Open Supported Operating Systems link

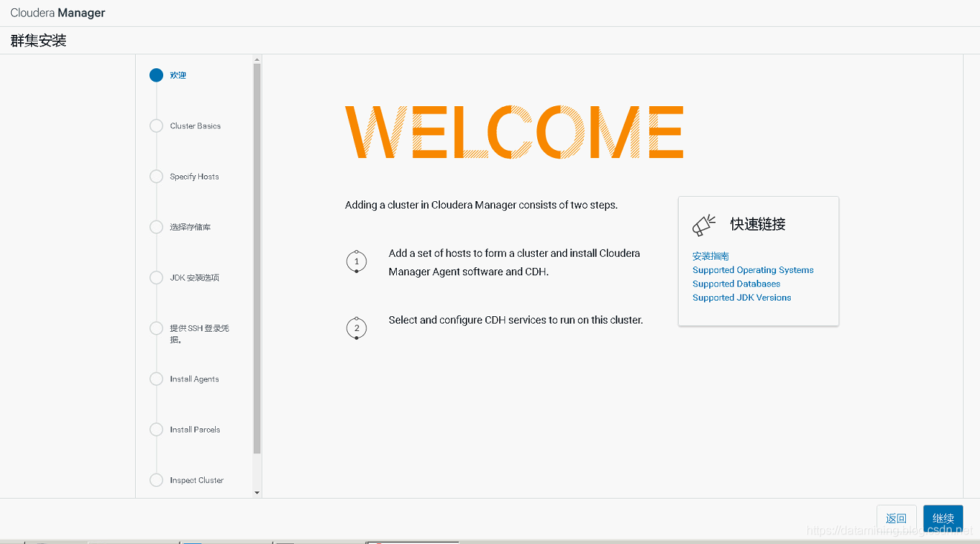753,270
